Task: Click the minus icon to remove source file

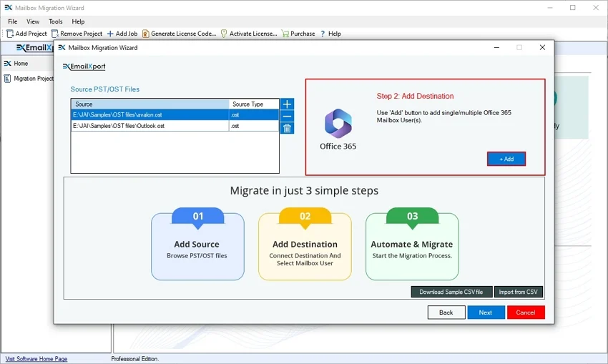Action: (x=287, y=116)
